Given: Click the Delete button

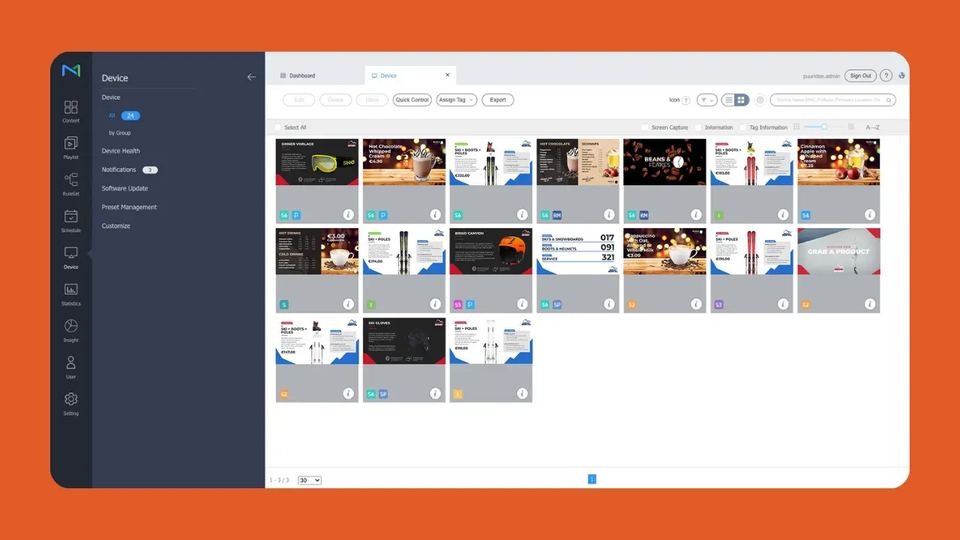Looking at the screenshot, I should (336, 100).
